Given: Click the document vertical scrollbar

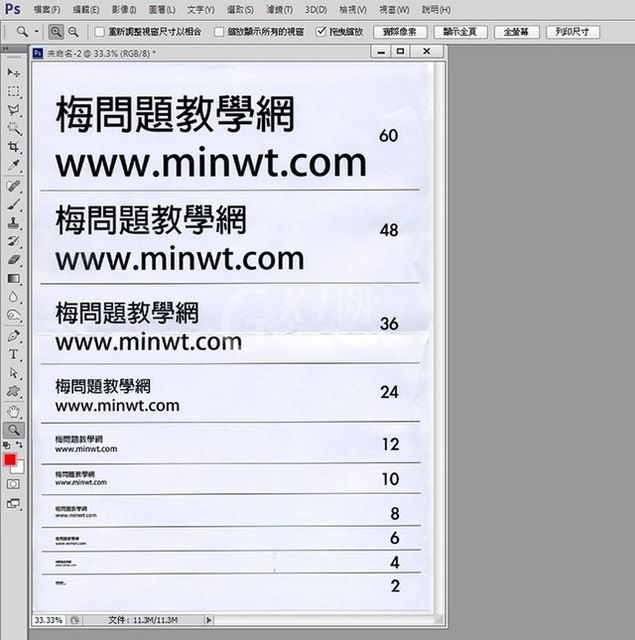Looking at the screenshot, I should [x=440, y=338].
